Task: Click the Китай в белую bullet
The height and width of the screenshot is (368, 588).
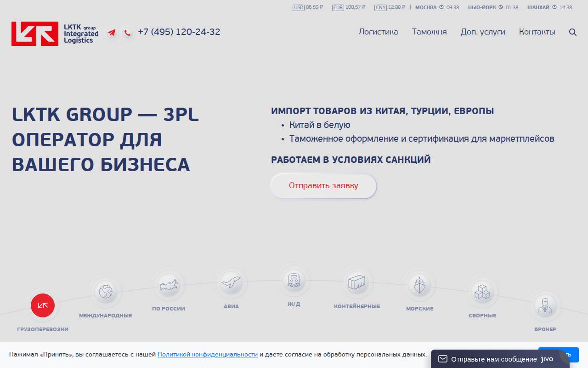Action: (x=320, y=125)
